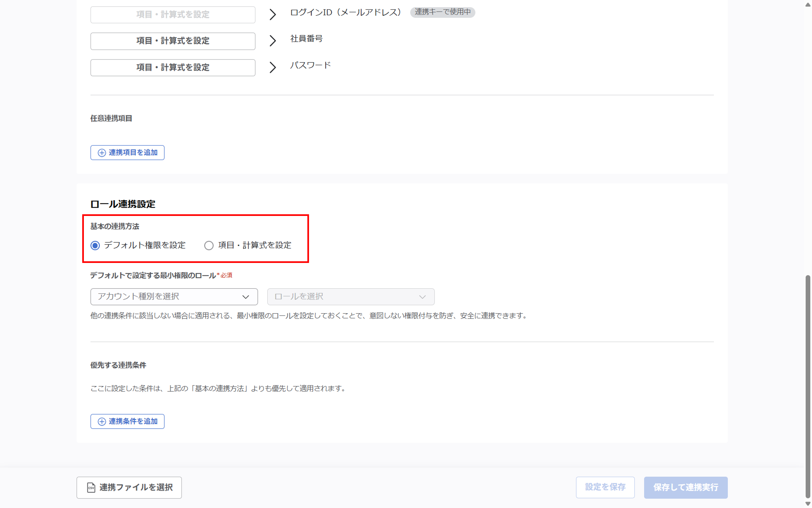Click the vertical scrollbar thumb
This screenshot has height=508, width=812.
click(808, 386)
